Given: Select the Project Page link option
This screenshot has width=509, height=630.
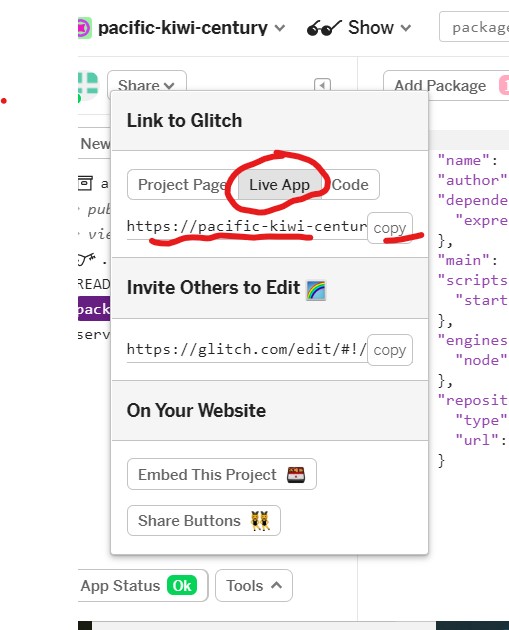Looking at the screenshot, I should tap(182, 185).
